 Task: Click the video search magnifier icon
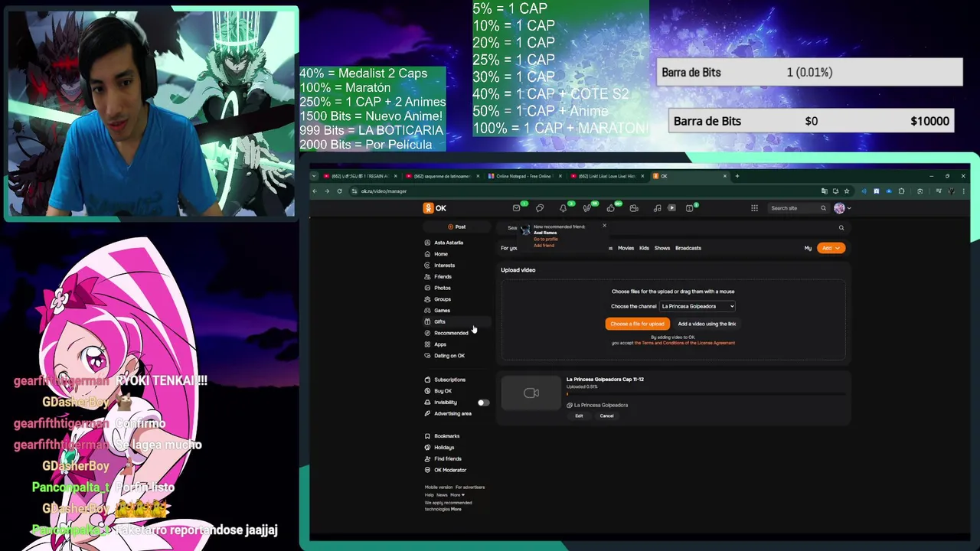click(x=841, y=227)
